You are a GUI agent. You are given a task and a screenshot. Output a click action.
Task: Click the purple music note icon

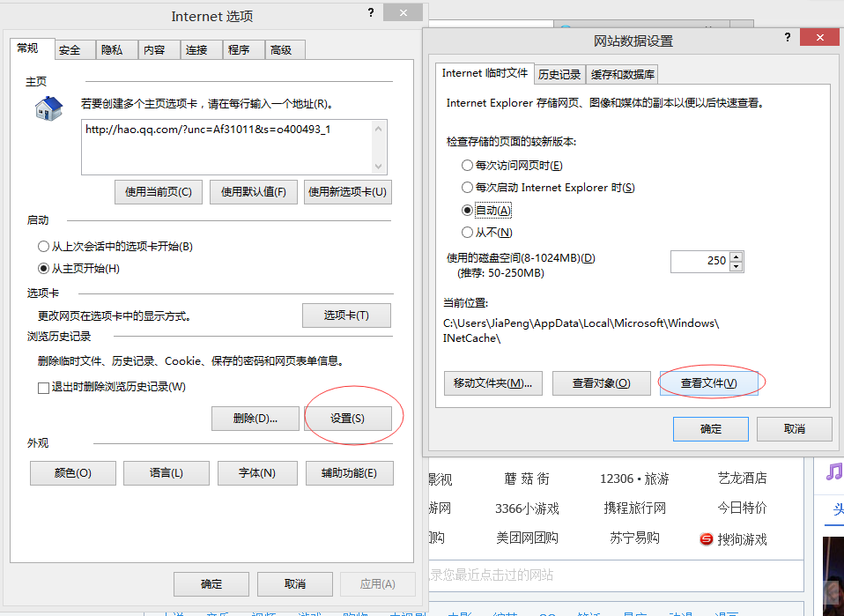834,471
